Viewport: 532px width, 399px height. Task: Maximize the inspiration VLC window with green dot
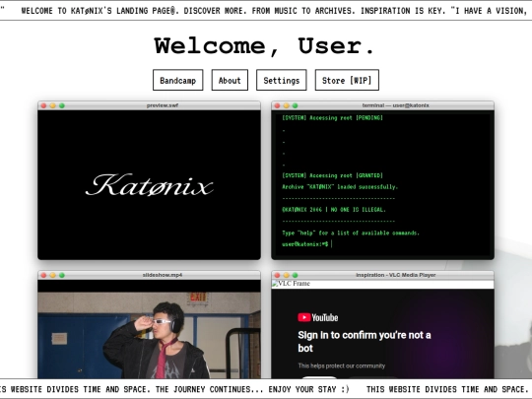point(296,275)
